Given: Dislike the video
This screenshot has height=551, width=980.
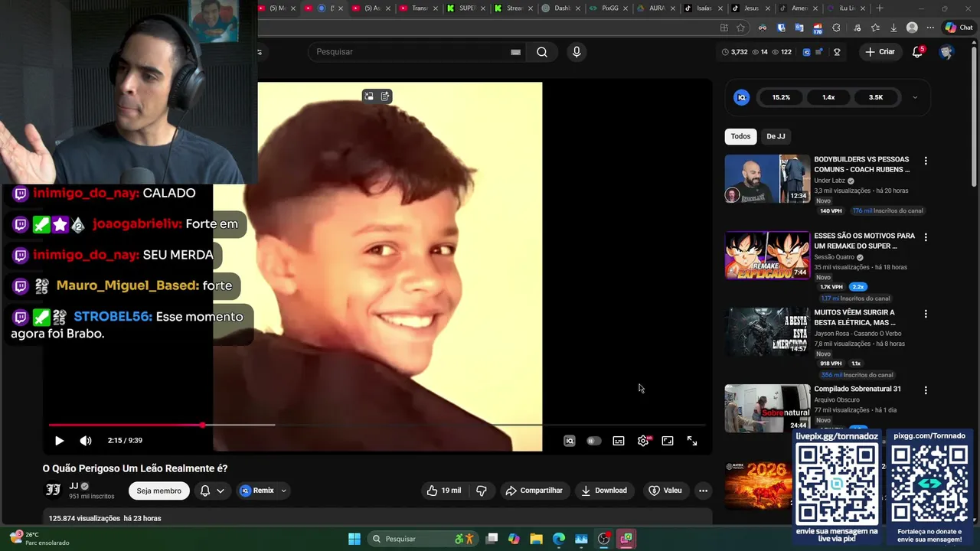Looking at the screenshot, I should click(482, 491).
